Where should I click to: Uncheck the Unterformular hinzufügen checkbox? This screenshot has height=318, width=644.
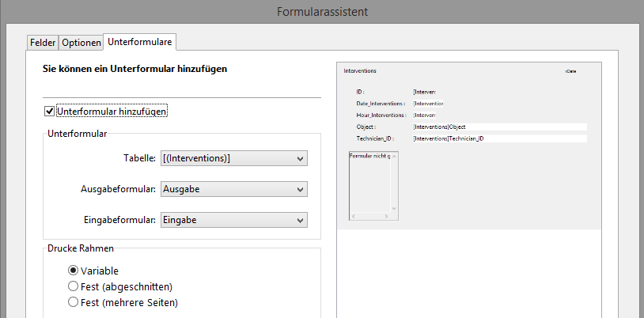pos(50,112)
